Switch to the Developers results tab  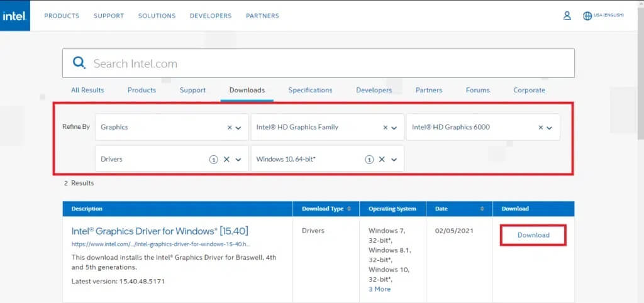374,90
